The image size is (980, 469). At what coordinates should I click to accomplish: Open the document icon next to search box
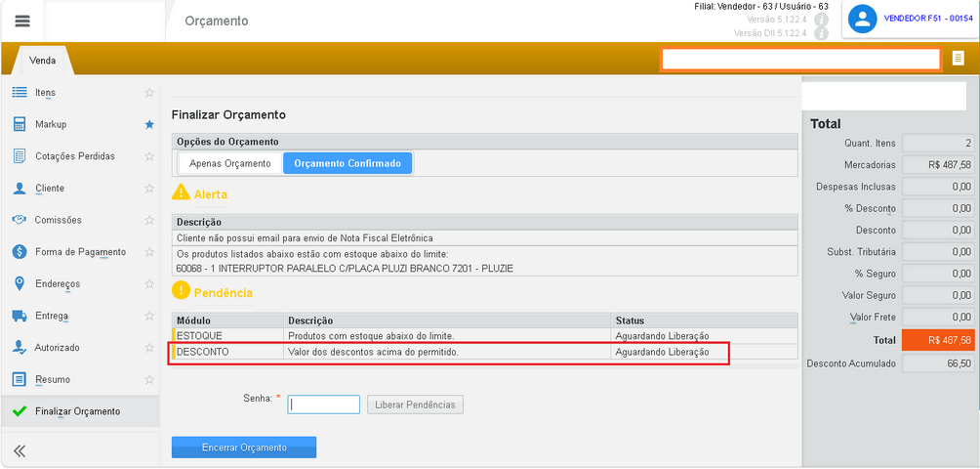tap(958, 59)
